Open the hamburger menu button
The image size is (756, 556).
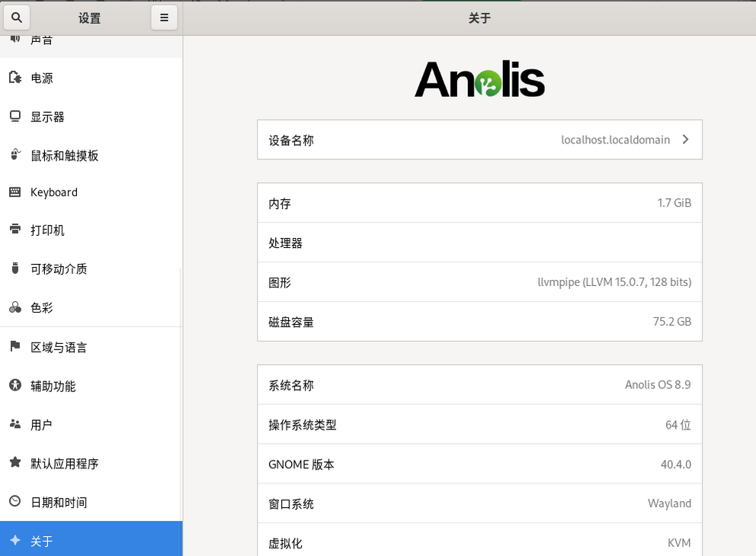(x=164, y=18)
